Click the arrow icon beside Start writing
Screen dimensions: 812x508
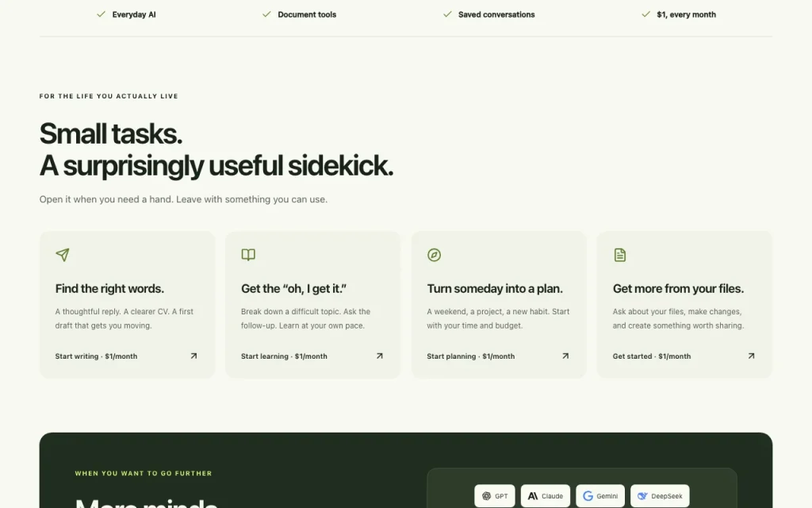tap(193, 356)
